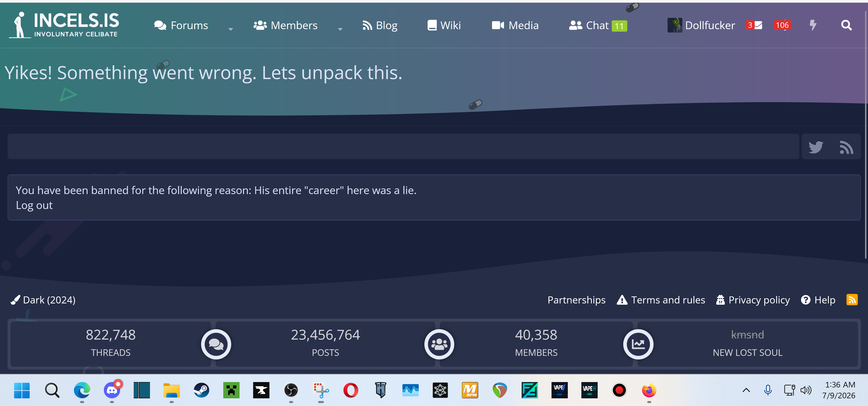Open the Terms and rules link
Image resolution: width=868 pixels, height=406 pixels.
661,300
